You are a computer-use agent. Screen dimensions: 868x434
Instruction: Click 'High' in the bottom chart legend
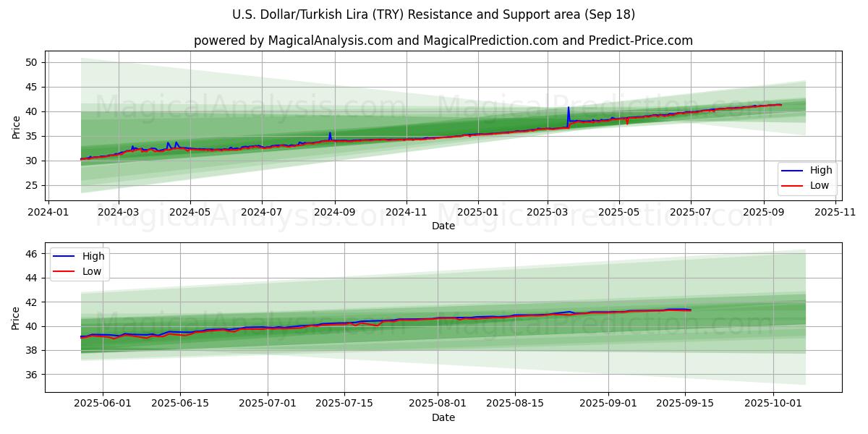tap(93, 256)
